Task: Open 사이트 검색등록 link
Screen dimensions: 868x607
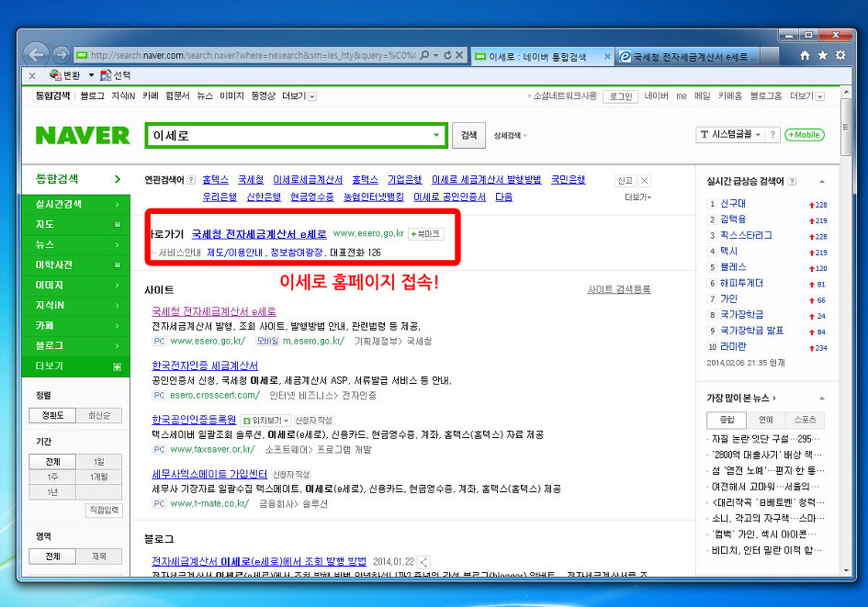Action: 619,289
